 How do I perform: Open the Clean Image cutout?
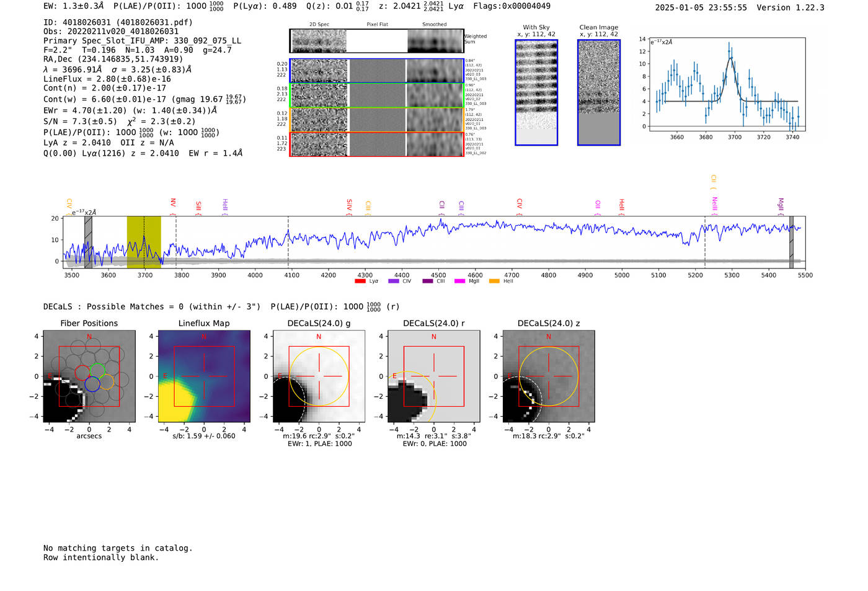point(599,92)
